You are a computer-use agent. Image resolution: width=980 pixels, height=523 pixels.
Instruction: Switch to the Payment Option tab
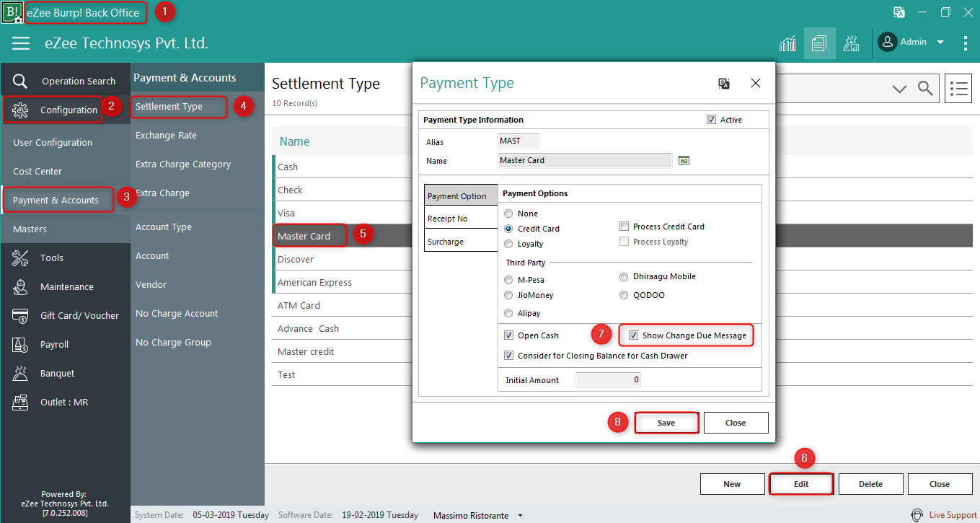[461, 195]
